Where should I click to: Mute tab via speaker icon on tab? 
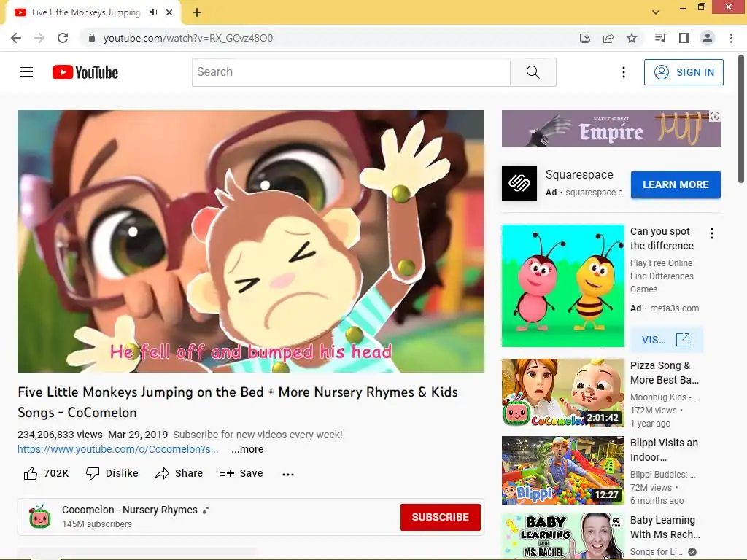[x=153, y=12]
